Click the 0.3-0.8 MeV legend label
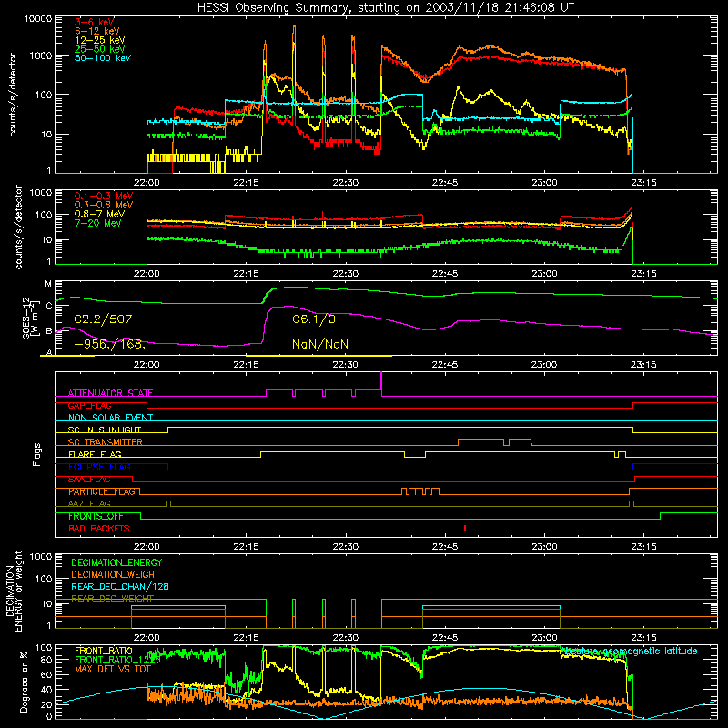Image resolution: width=728 pixels, height=728 pixels. pos(104,205)
